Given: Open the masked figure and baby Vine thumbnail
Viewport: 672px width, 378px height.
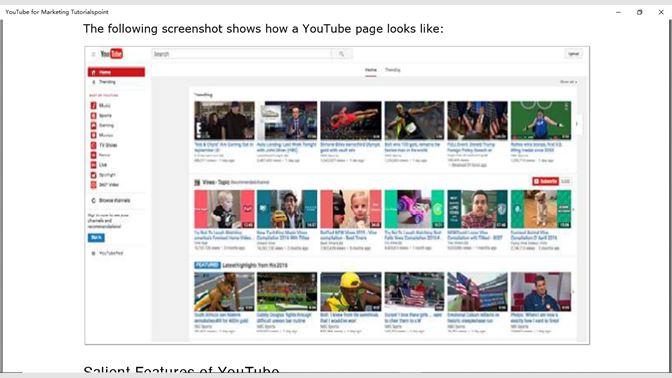Looking at the screenshot, I should [351, 209].
